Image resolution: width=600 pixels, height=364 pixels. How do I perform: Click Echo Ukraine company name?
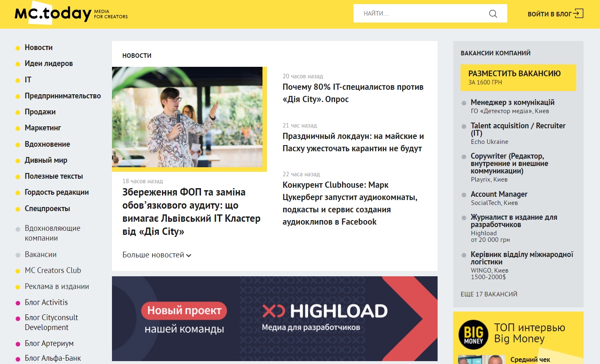click(x=490, y=142)
